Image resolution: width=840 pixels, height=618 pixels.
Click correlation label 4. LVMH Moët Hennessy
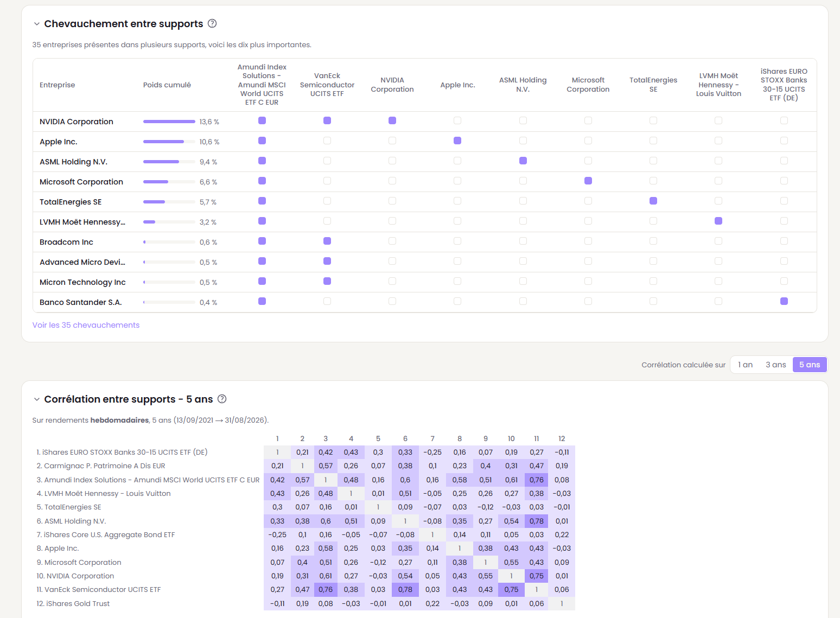[104, 493]
